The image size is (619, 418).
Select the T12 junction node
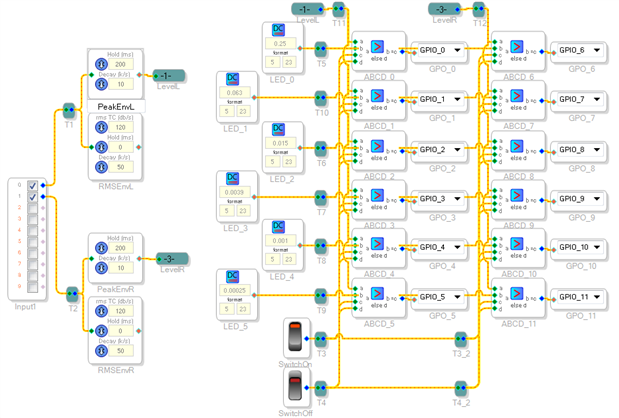pos(479,8)
